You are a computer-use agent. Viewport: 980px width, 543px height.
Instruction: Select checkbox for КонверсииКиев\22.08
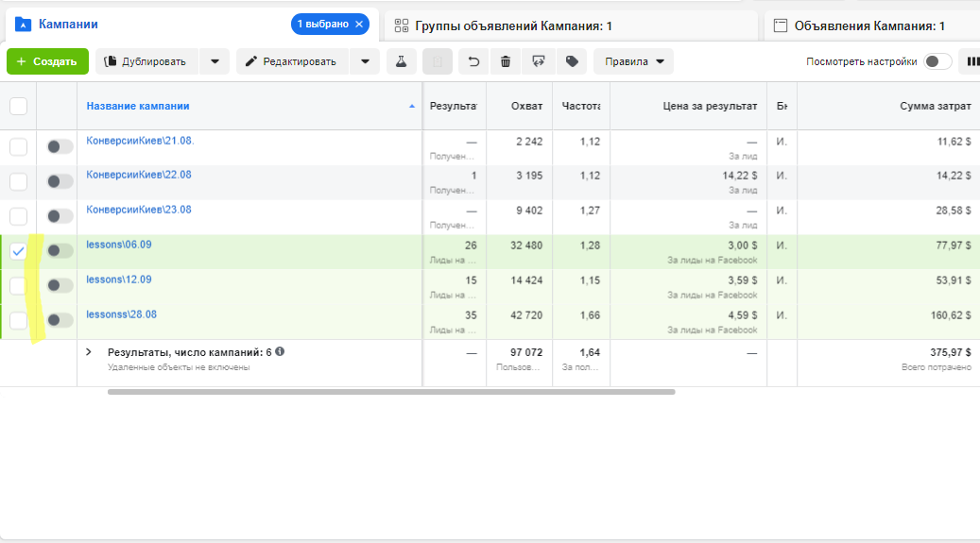point(19,181)
